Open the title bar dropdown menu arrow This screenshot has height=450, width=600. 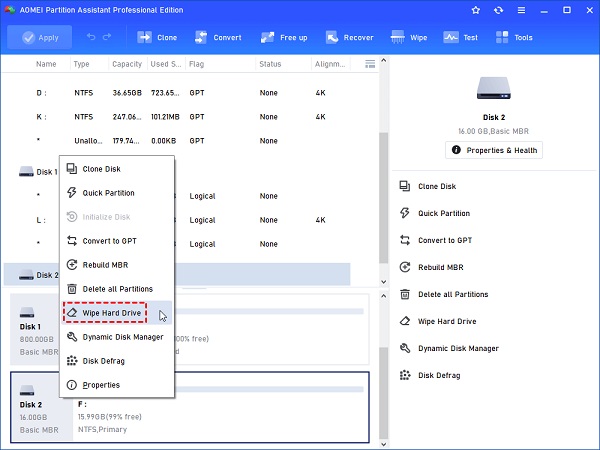point(522,11)
